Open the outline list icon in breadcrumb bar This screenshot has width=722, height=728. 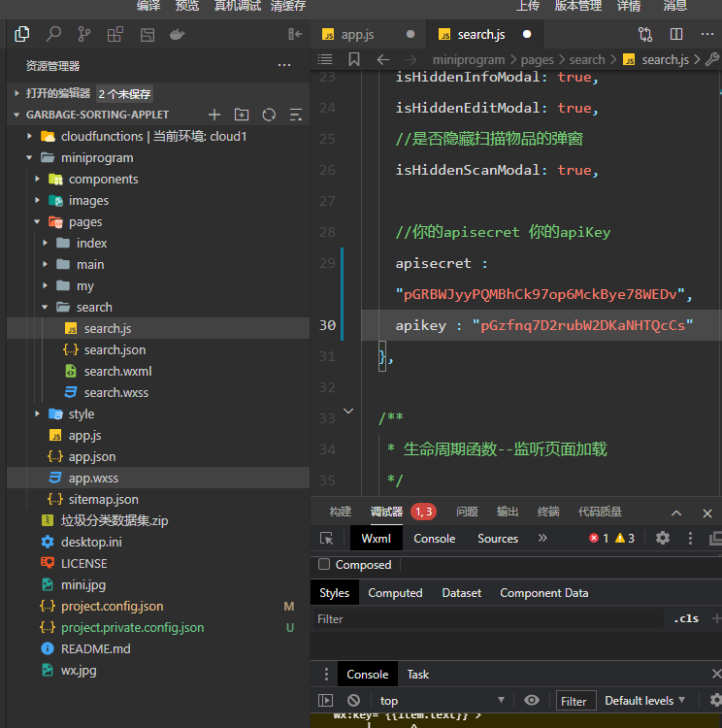[325, 59]
